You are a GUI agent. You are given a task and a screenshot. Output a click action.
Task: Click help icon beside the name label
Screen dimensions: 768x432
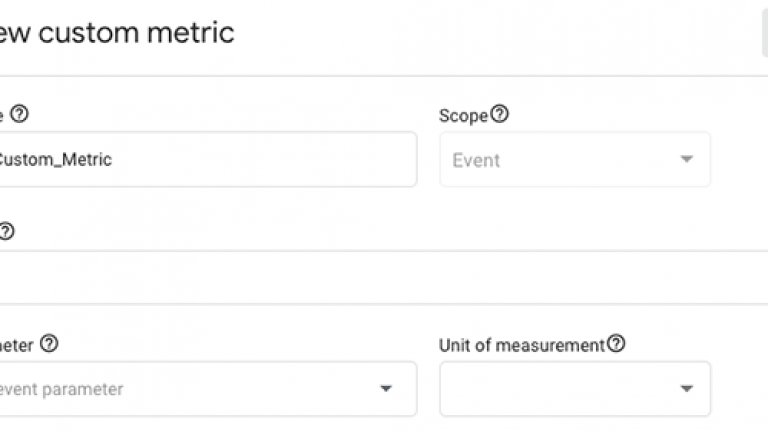click(x=19, y=114)
